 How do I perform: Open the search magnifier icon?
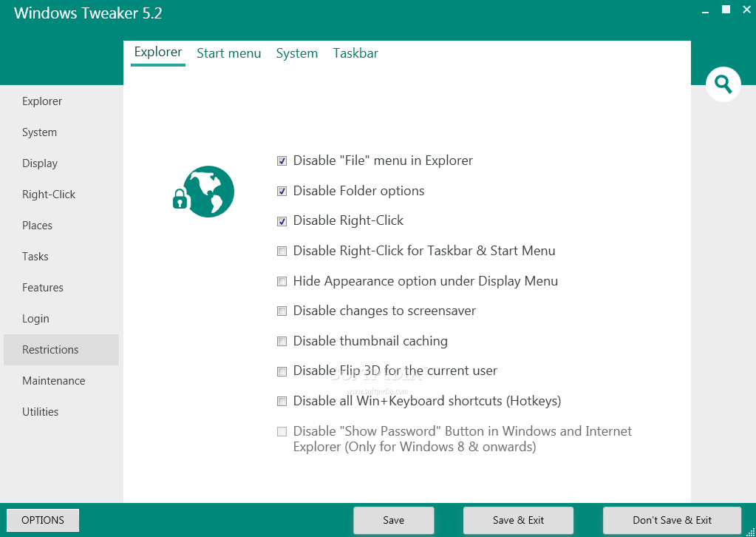[723, 84]
